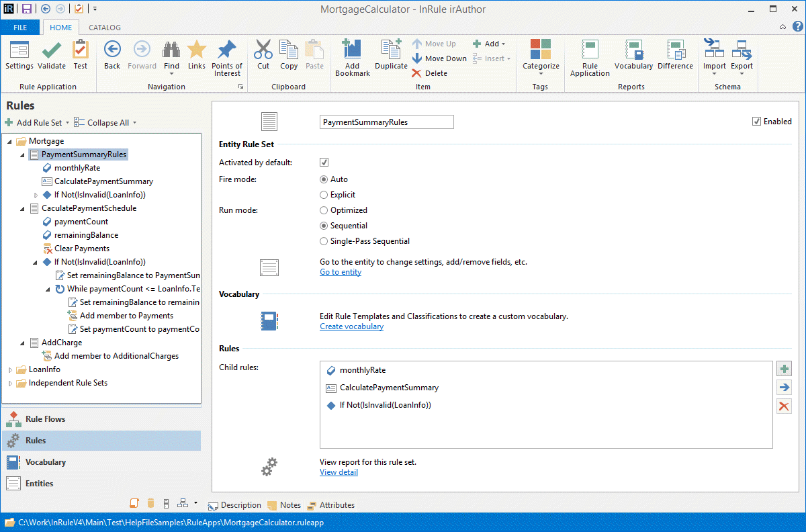Open the Vocabulary report icon
Screen dimensions: 806x532
pos(633,51)
